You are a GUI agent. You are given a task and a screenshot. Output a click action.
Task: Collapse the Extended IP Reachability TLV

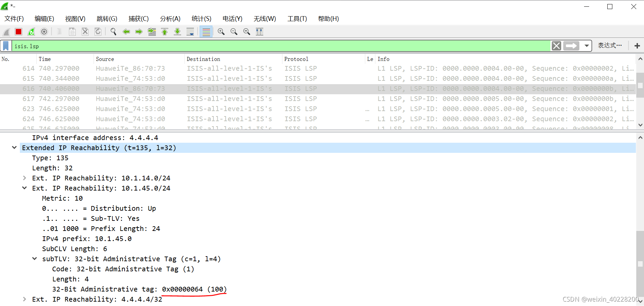14,147
